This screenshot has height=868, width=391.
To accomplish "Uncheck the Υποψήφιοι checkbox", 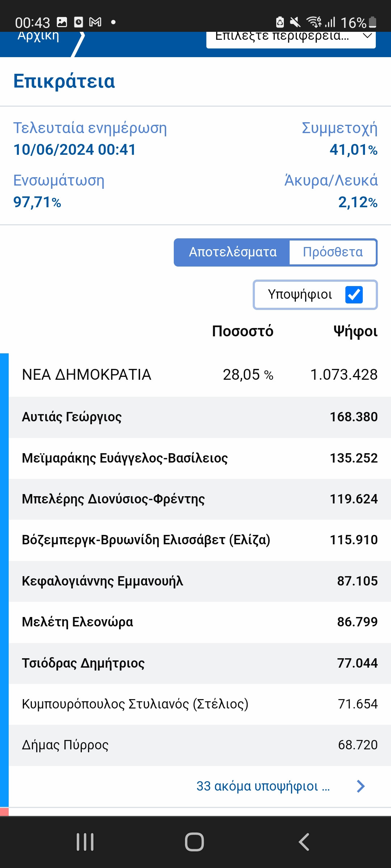I will pos(354,295).
